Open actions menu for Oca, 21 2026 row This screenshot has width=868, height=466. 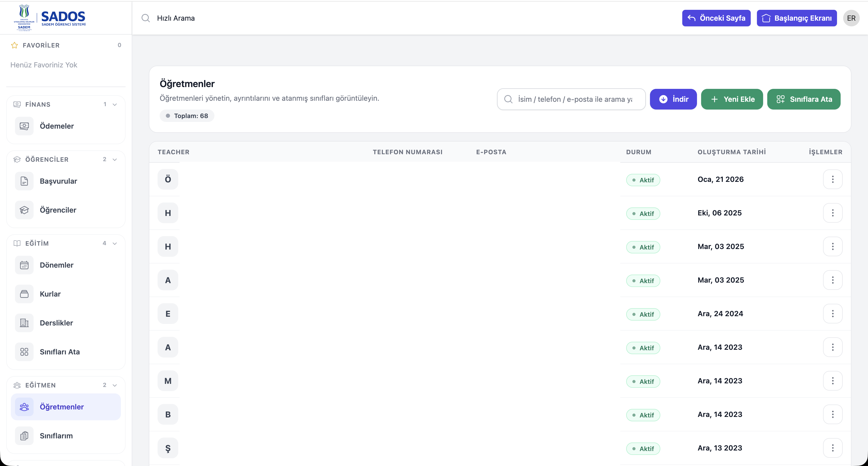833,179
